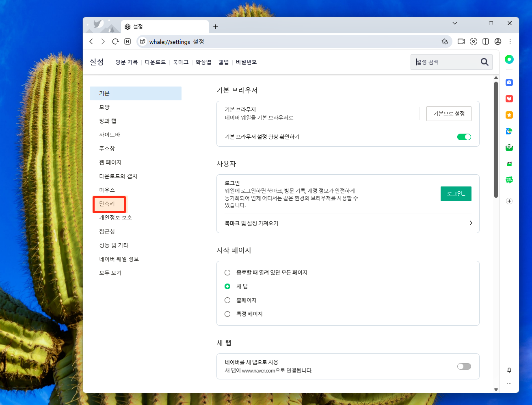The image size is (532, 405).
Task: Open the green circle sidebar icon
Action: click(x=509, y=59)
